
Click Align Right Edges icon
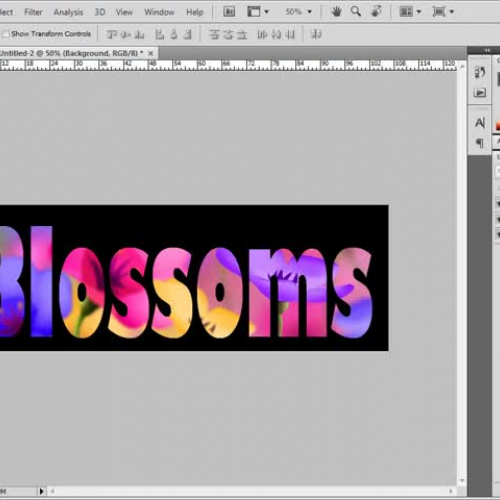(x=188, y=34)
